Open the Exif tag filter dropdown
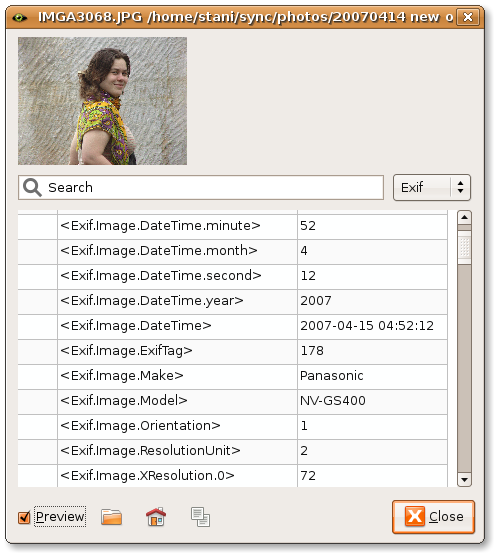Viewport: 494px width, 553px height. tap(432, 187)
